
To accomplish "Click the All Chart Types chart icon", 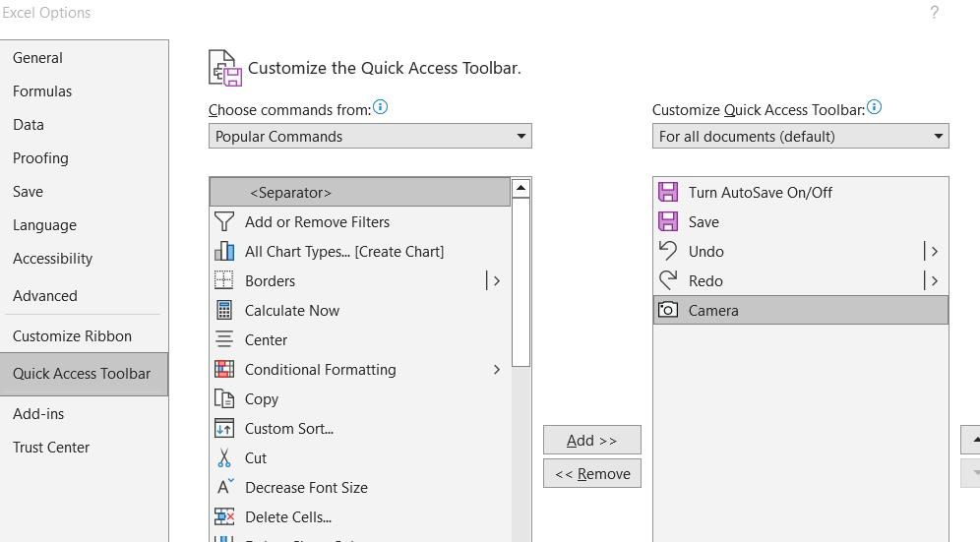I will (224, 252).
